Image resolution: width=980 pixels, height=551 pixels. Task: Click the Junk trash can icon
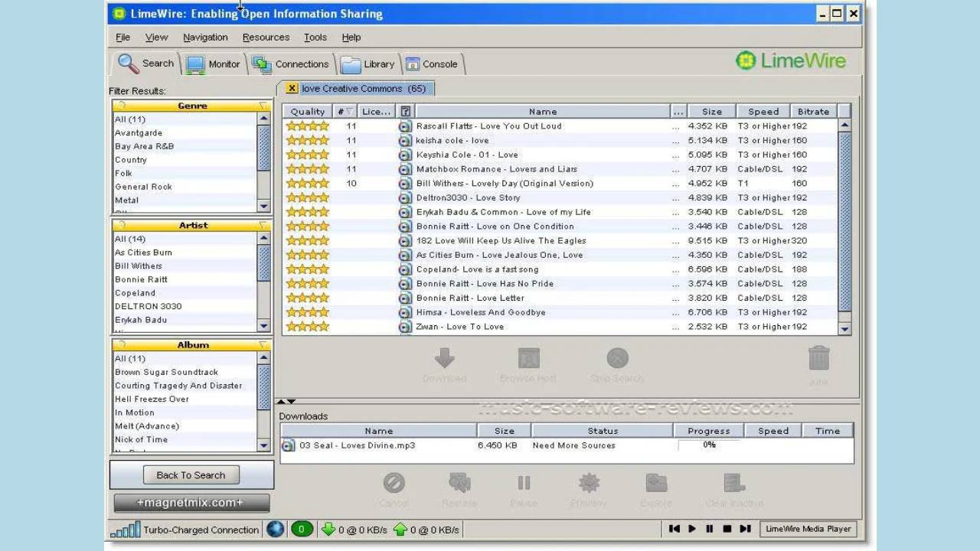tap(818, 359)
